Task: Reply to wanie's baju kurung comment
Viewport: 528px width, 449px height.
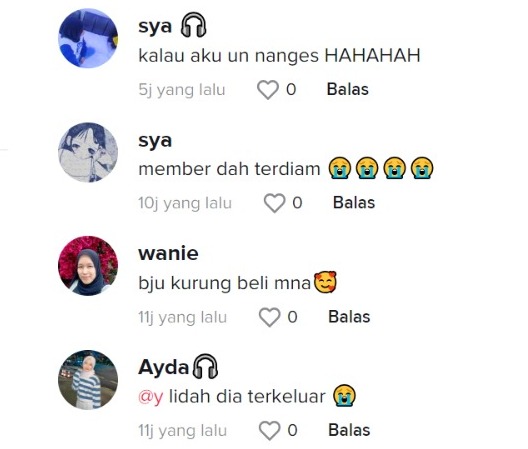Action: [349, 317]
